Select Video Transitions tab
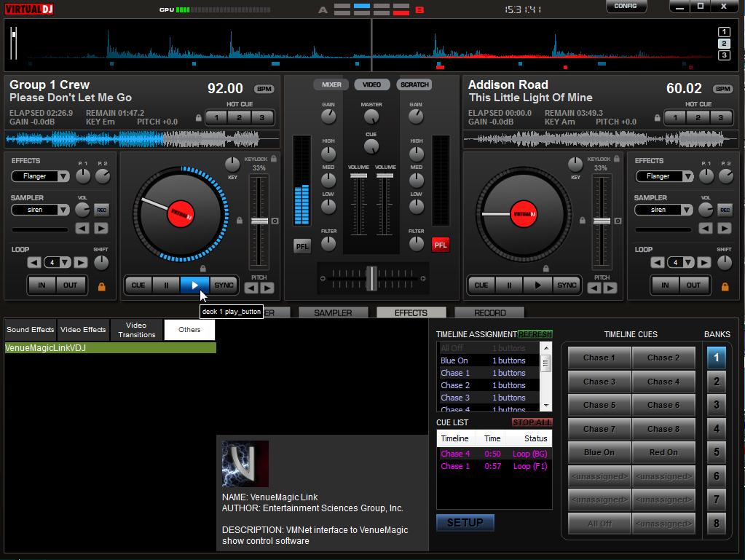Image resolution: width=745 pixels, height=560 pixels. click(137, 330)
